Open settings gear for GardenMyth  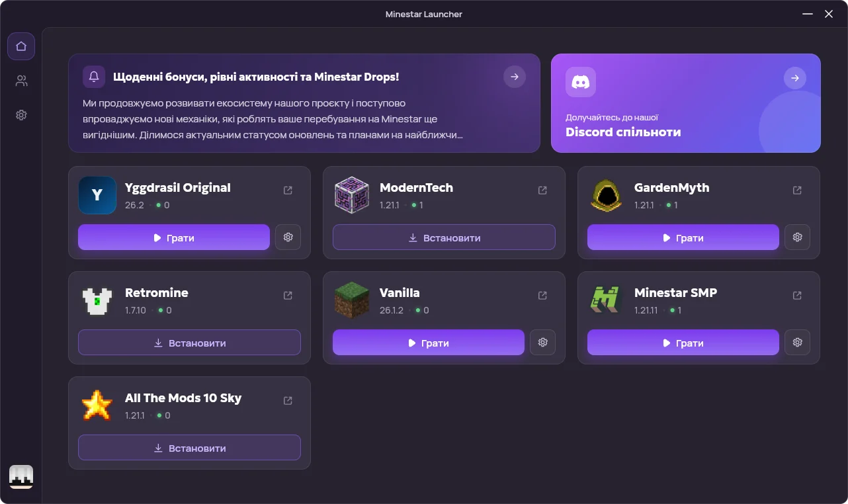click(797, 237)
